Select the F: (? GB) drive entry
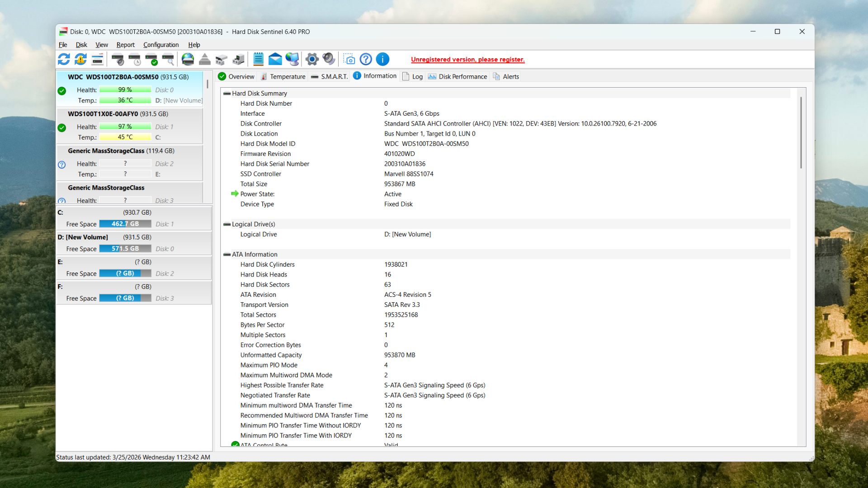868x488 pixels. point(134,293)
